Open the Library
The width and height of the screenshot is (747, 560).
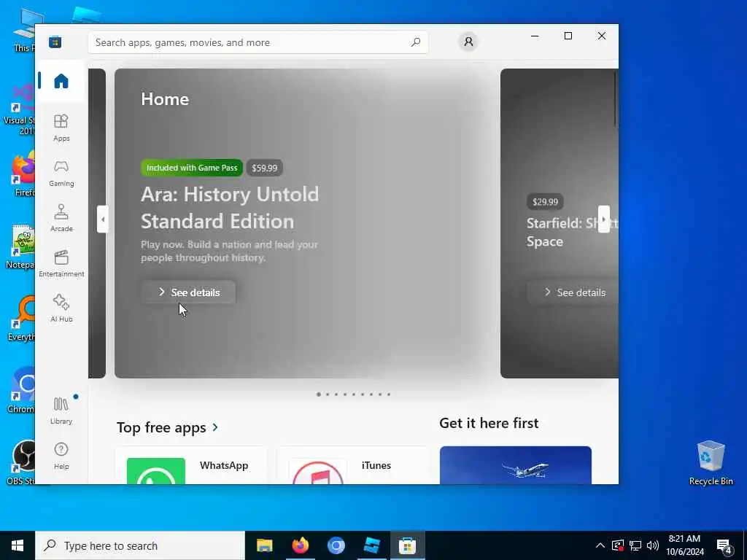[x=61, y=411]
